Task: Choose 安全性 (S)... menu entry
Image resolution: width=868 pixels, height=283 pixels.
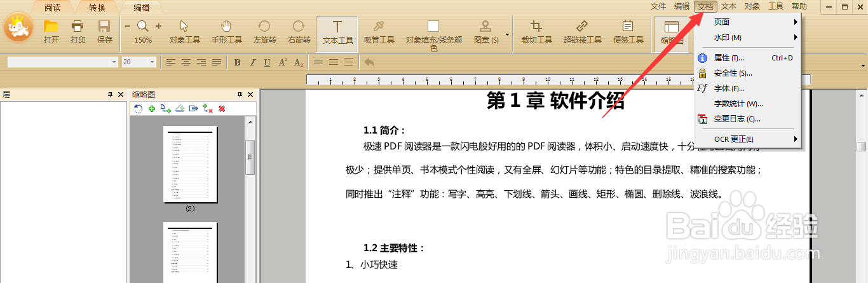Action: tap(748, 73)
